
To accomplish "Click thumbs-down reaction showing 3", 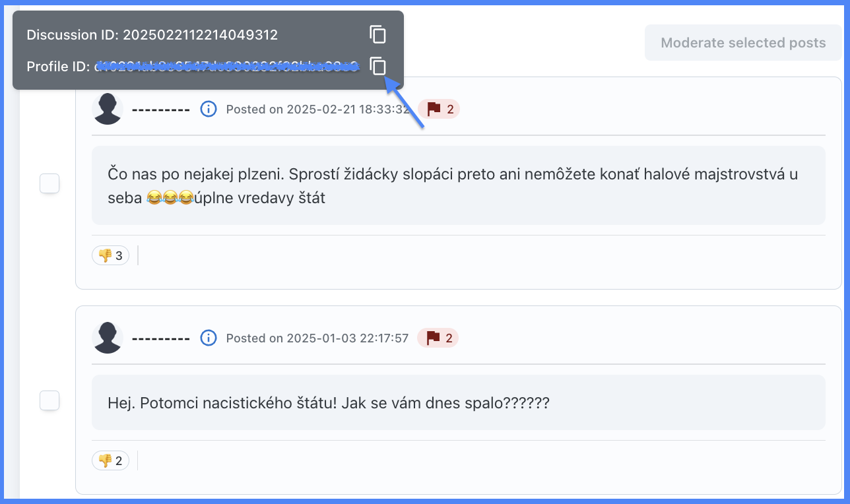I will coord(110,255).
